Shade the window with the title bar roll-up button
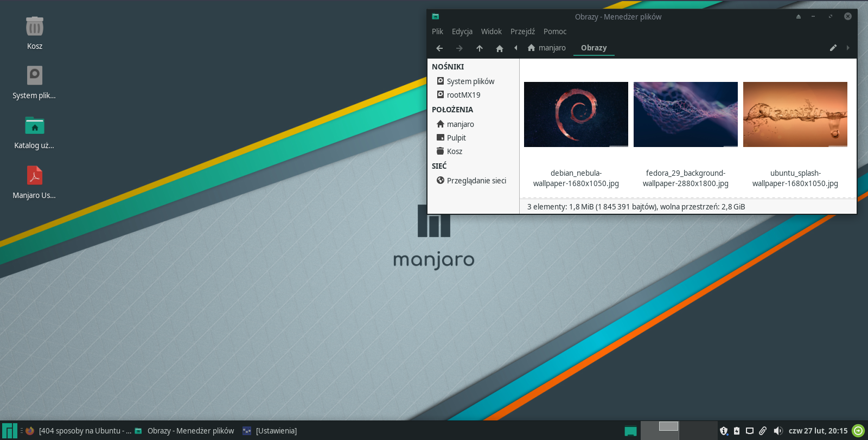 (x=799, y=17)
